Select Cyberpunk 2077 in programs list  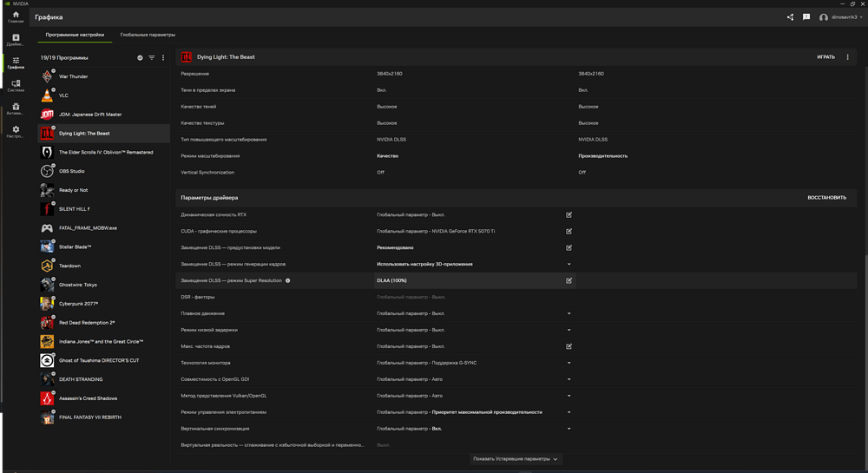78,304
